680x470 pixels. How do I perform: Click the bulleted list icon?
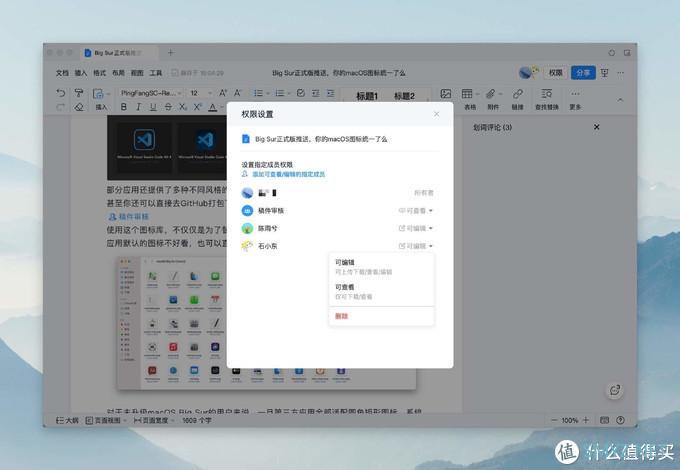pyautogui.click(x=258, y=93)
